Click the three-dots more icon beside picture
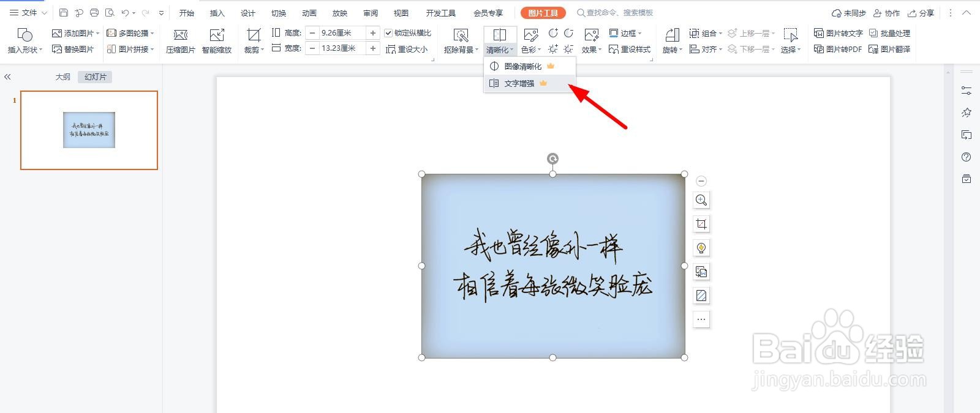 coord(701,319)
